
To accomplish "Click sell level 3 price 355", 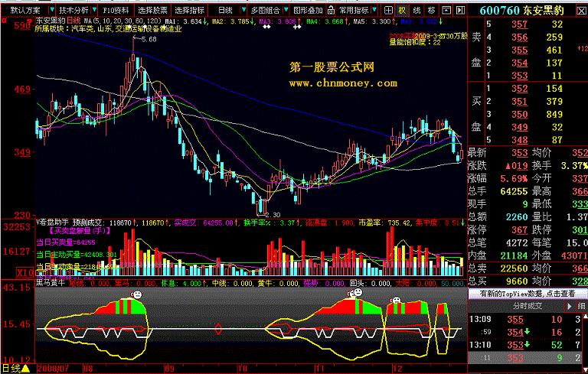I will pos(520,50).
